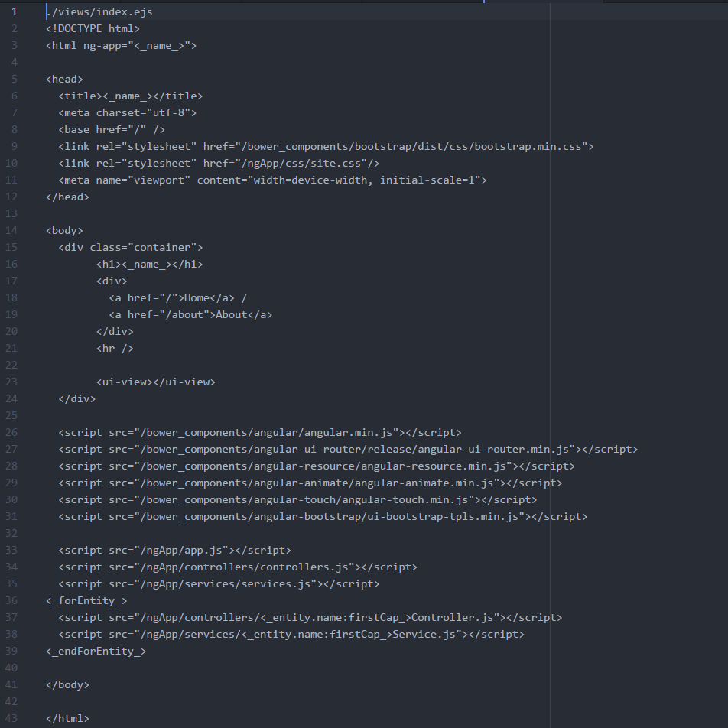The width and height of the screenshot is (728, 728).
Task: Click line number 32 in the gutter
Action: pos(11,534)
